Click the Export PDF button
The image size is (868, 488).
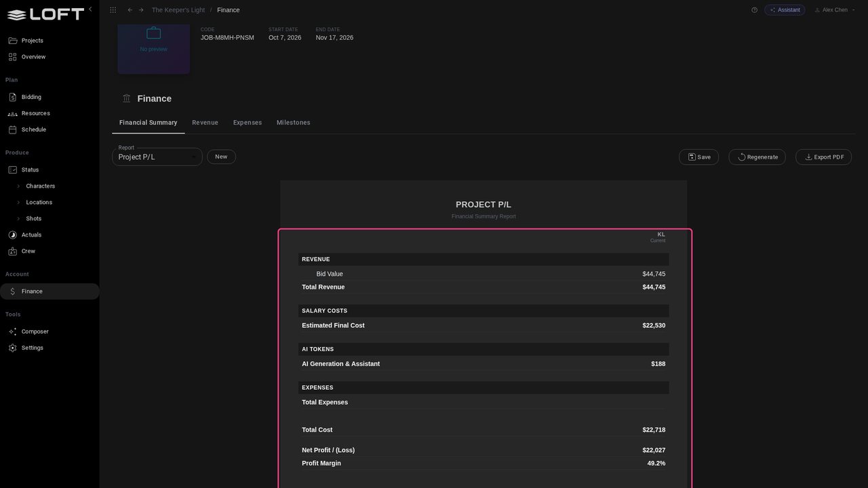(823, 157)
